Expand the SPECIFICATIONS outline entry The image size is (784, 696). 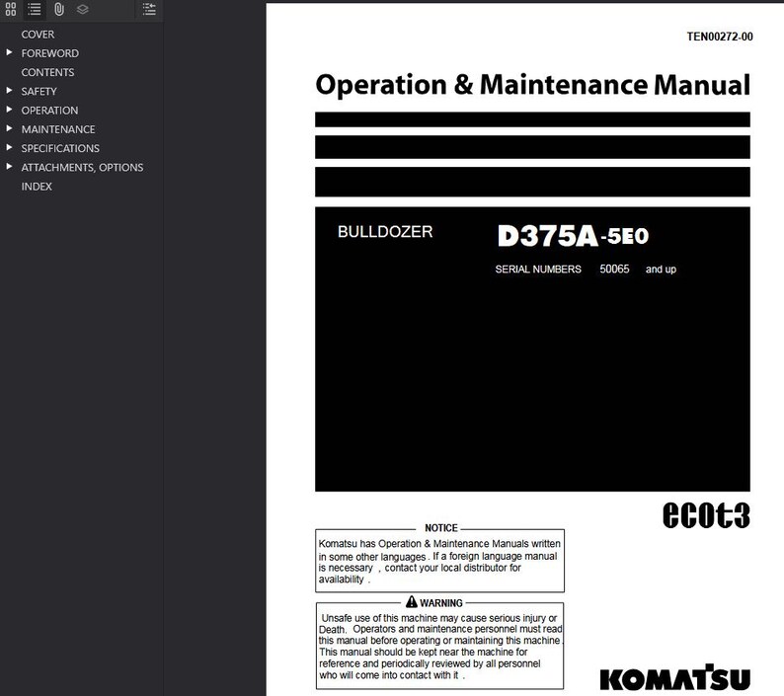click(x=9, y=147)
